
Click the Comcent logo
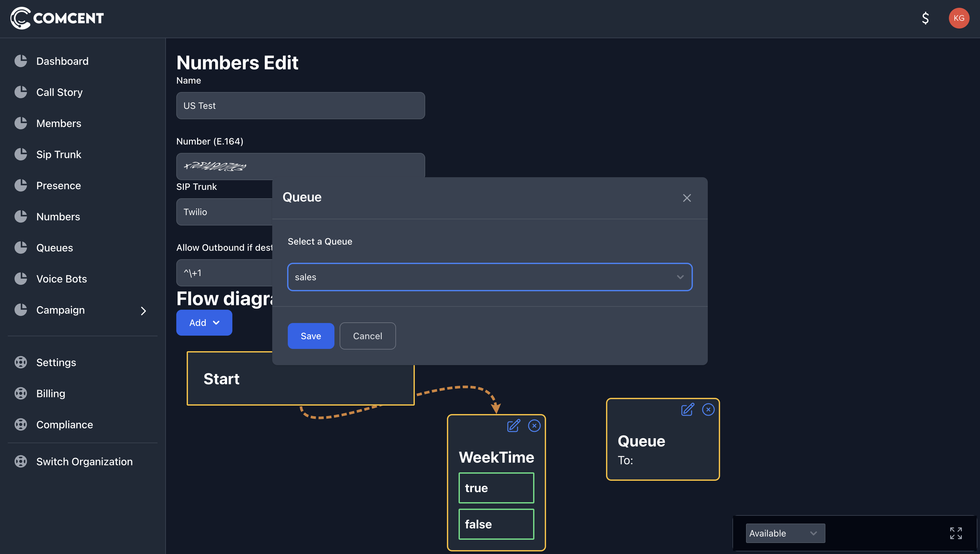57,18
